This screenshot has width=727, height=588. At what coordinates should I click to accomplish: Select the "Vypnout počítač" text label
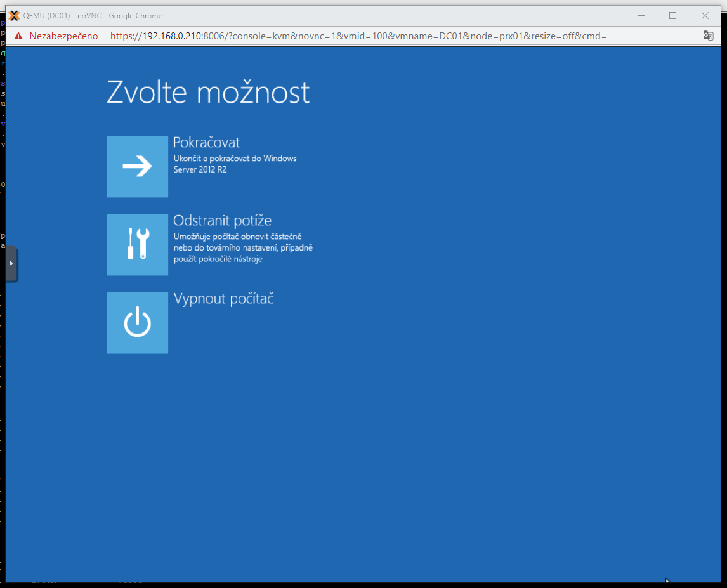pos(223,299)
